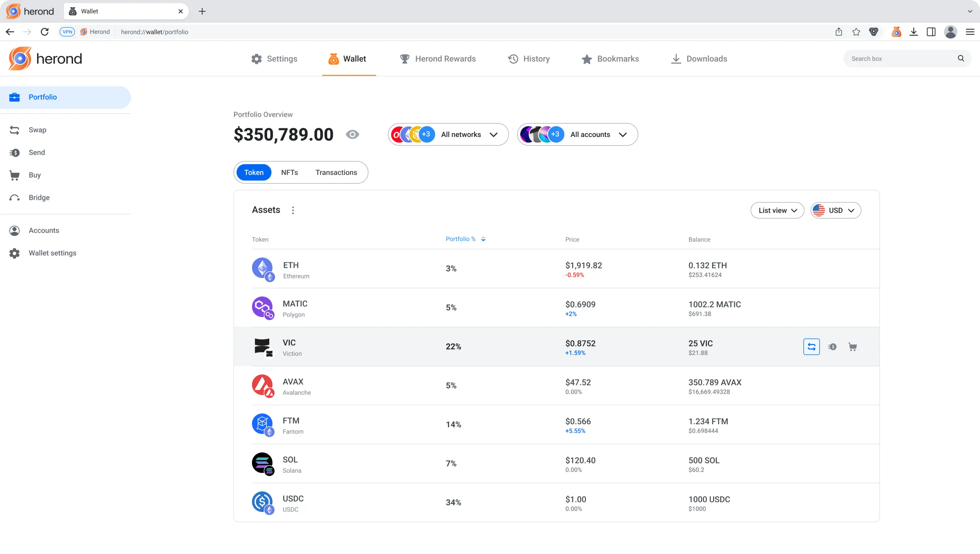The image size is (980, 554).
Task: Click the address bar URL
Action: coord(154,32)
